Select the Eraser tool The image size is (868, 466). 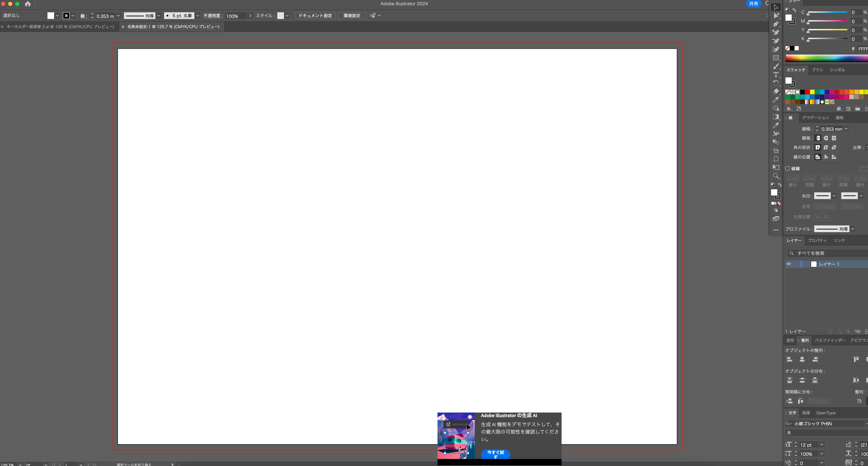point(776,91)
